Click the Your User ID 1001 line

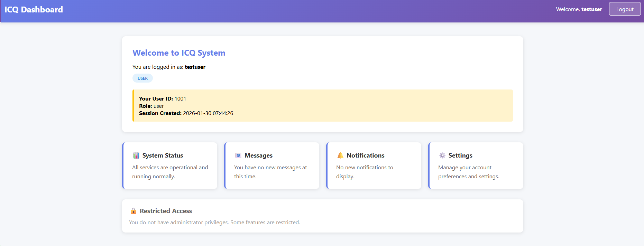click(163, 99)
